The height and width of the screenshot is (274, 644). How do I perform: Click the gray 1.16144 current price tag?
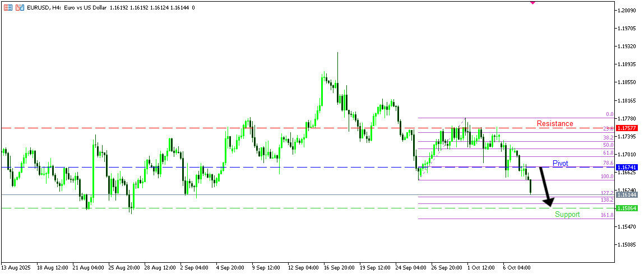(626, 194)
